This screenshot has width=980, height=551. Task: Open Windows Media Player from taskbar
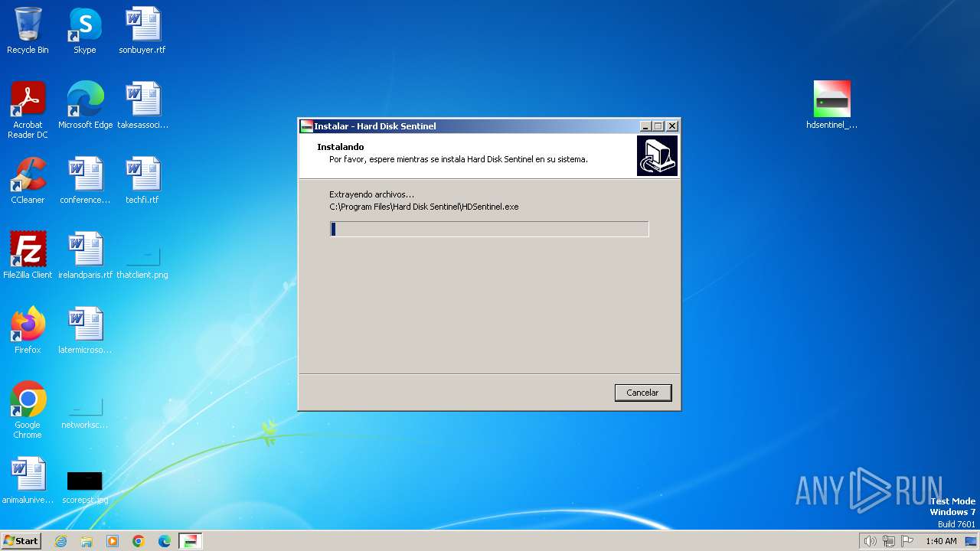click(x=113, y=541)
